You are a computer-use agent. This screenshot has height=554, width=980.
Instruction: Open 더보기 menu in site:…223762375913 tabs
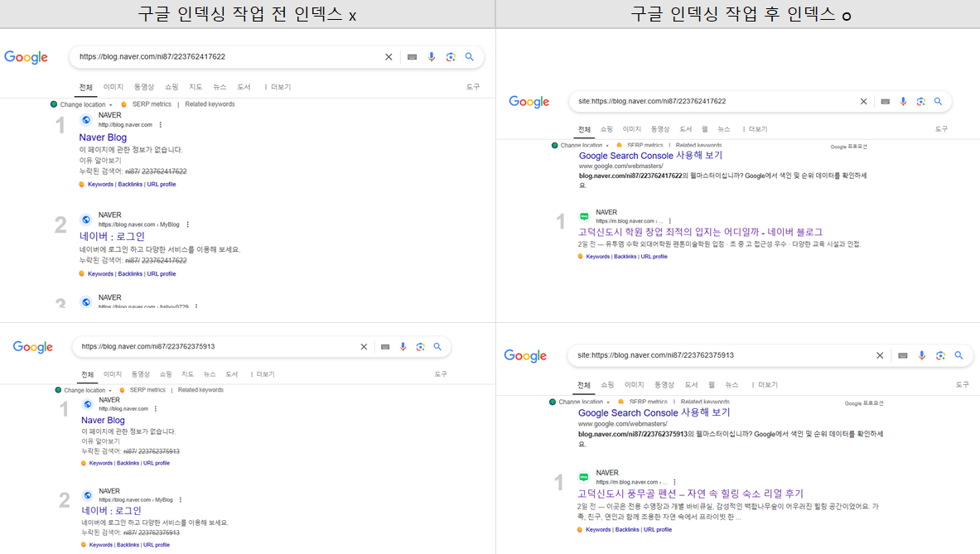765,385
